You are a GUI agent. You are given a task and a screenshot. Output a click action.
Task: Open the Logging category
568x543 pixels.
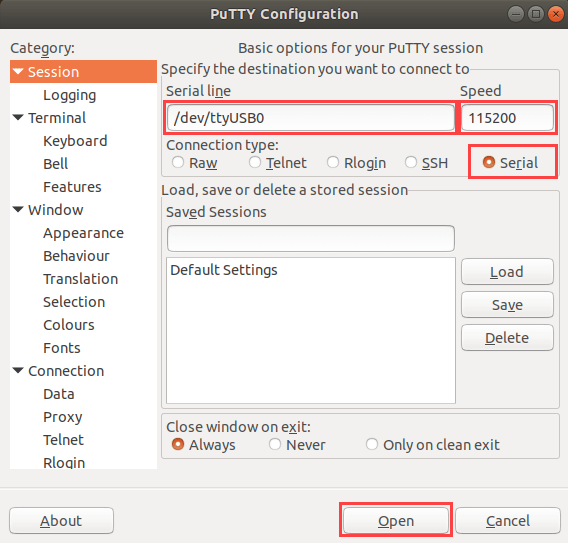(x=70, y=95)
